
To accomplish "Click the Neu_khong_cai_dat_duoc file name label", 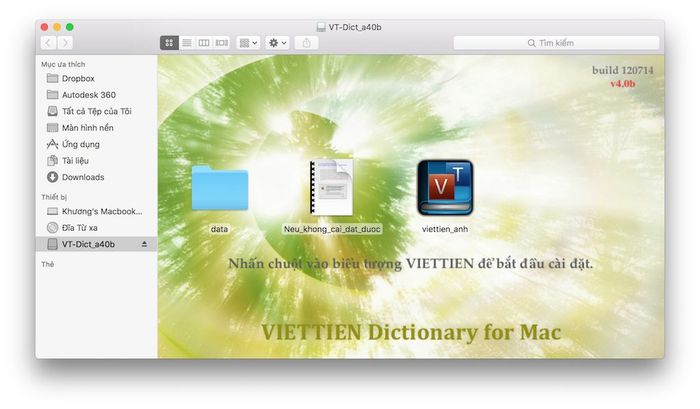I will [332, 229].
